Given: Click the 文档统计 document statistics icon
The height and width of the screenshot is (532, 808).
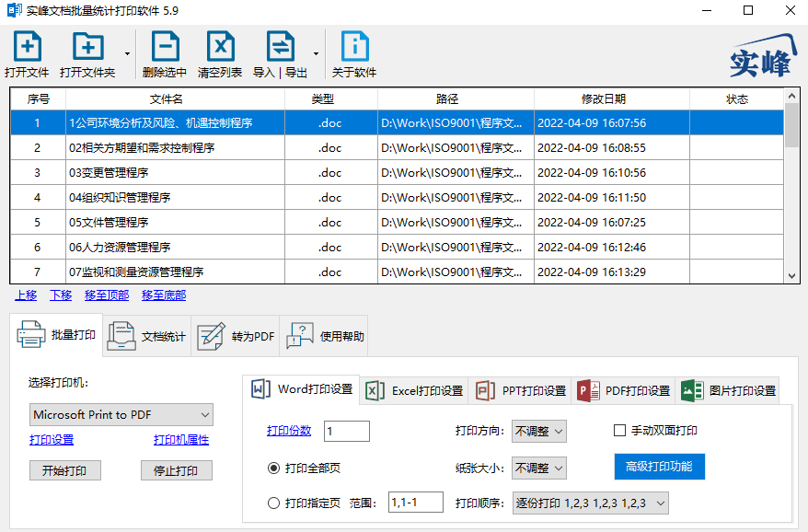Looking at the screenshot, I should (x=121, y=336).
